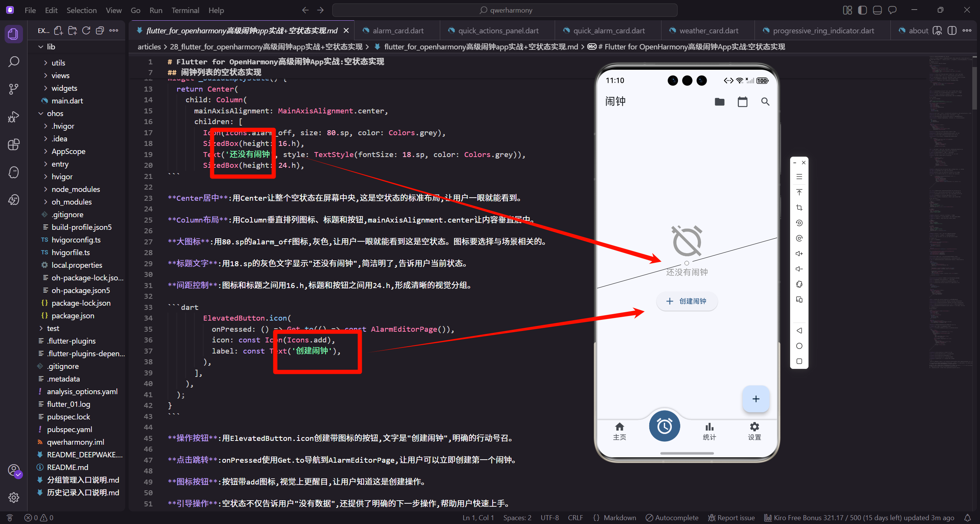Open the File menu

click(30, 10)
